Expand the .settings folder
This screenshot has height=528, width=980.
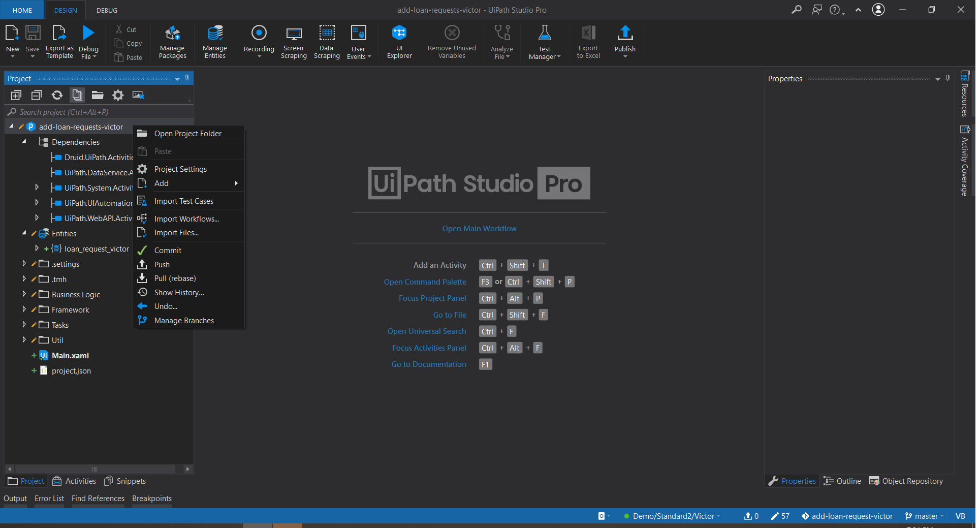[24, 264]
